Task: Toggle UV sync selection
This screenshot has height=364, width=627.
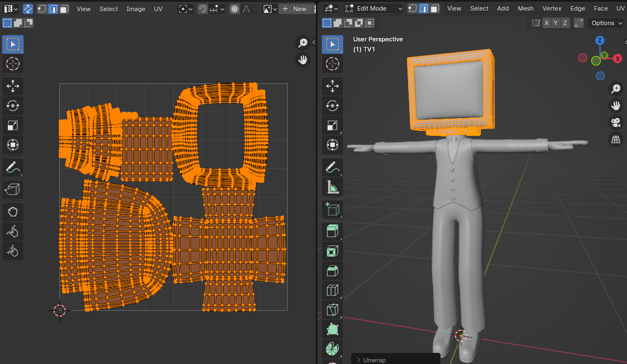Action: [28, 9]
